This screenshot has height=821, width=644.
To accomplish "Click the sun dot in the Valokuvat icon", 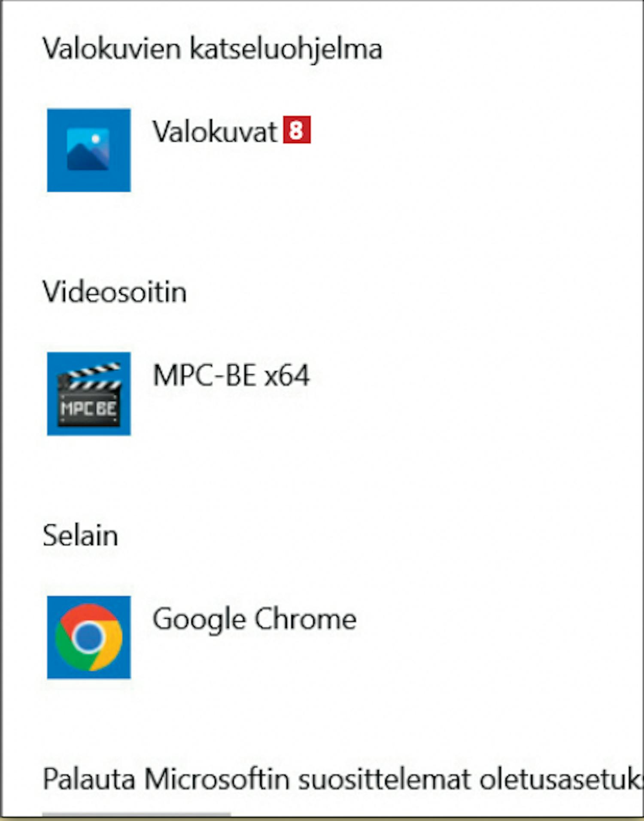I will pyautogui.click(x=96, y=139).
